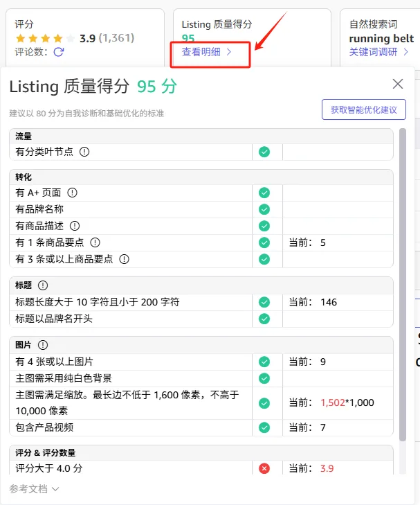Click green check for 有 1 条商品要点 row
Viewport: 420px width, 505px height.
pos(264,242)
